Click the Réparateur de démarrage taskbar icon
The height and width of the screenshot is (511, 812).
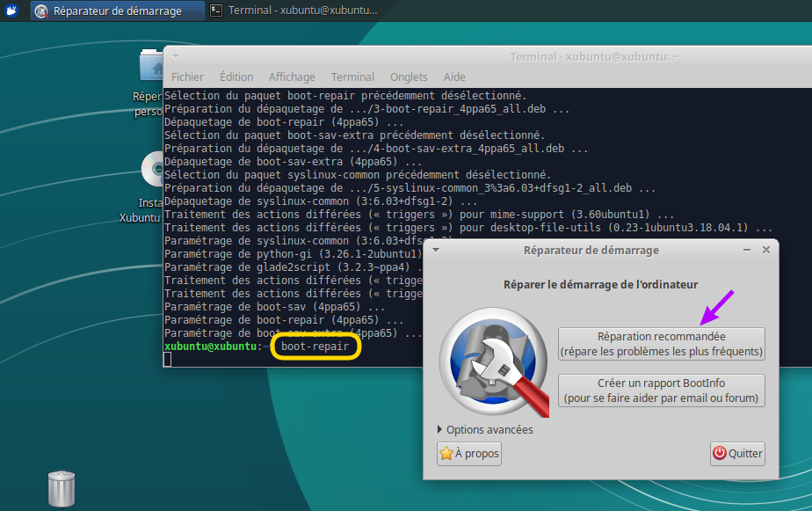click(x=41, y=11)
